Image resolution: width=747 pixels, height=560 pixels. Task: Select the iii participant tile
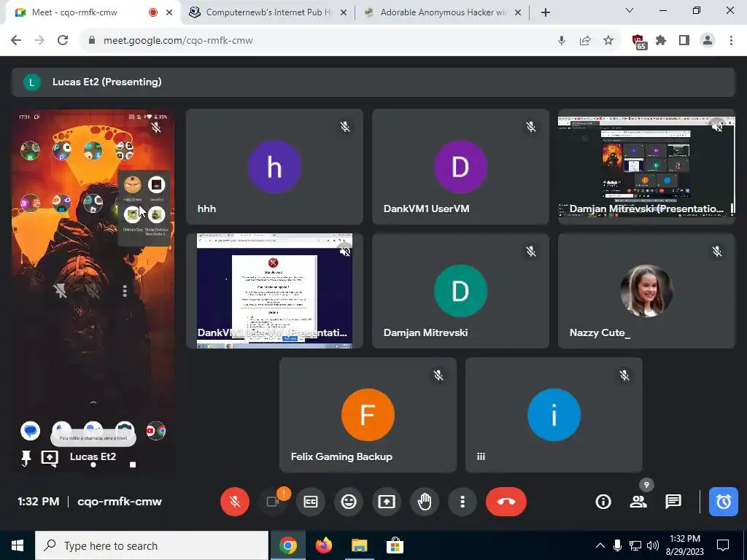(x=554, y=415)
